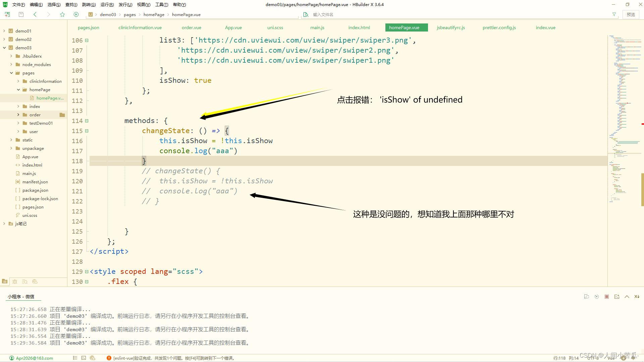Click the new terminal icon in console
The height and width of the screenshot is (362, 644).
tap(616, 297)
